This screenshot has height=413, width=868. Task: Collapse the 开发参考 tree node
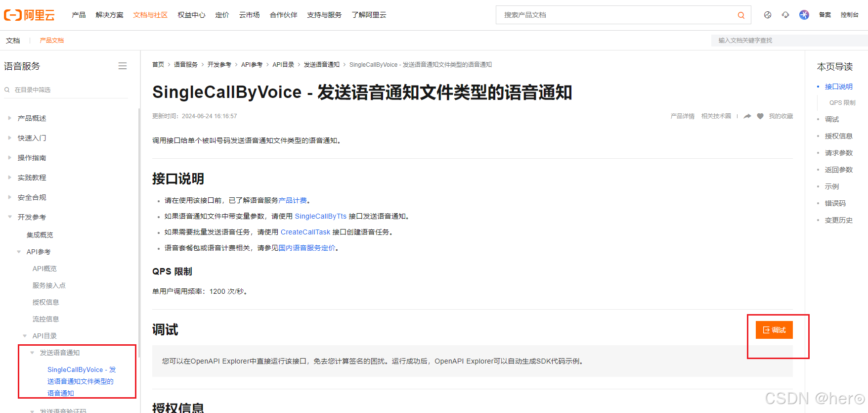[9, 217]
